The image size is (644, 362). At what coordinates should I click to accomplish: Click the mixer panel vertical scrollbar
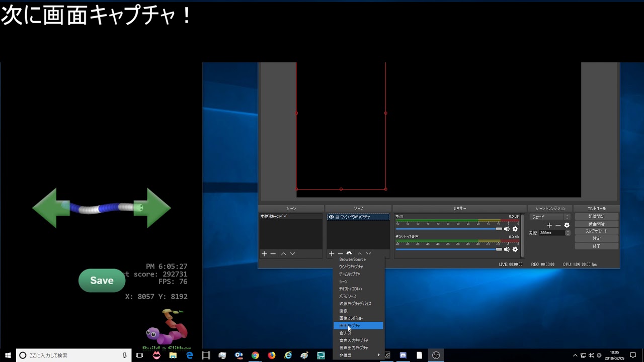pyautogui.click(x=522, y=235)
